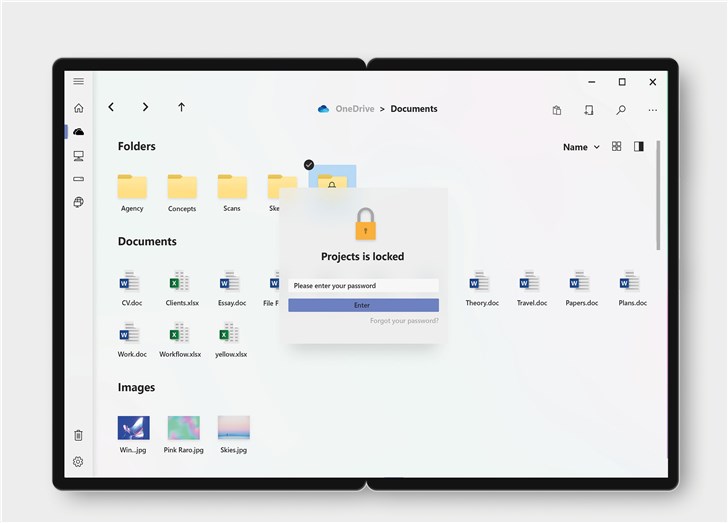728x523 pixels.
Task: Open the Recycle Bin in sidebar
Action: 78,435
